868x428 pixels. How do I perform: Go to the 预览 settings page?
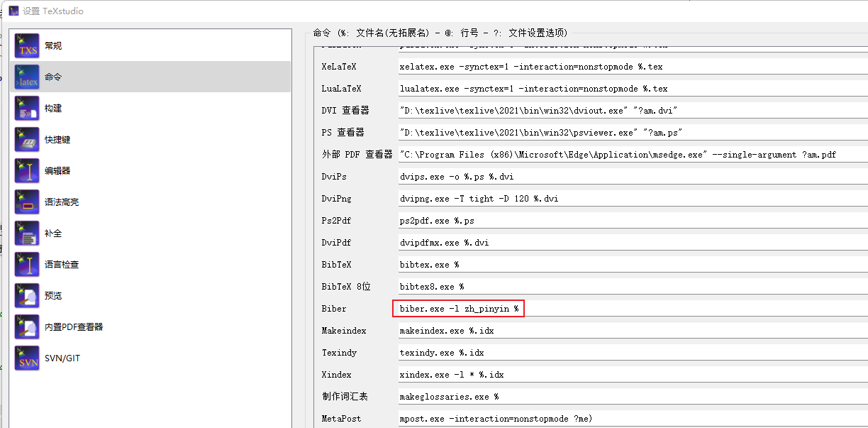[x=150, y=295]
